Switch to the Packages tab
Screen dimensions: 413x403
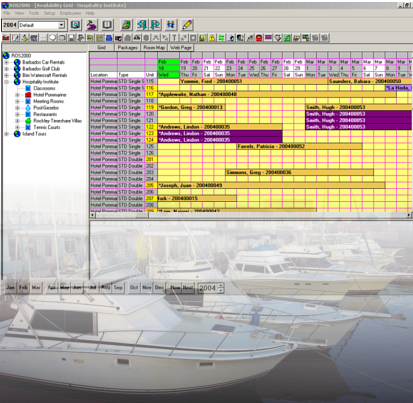[128, 48]
